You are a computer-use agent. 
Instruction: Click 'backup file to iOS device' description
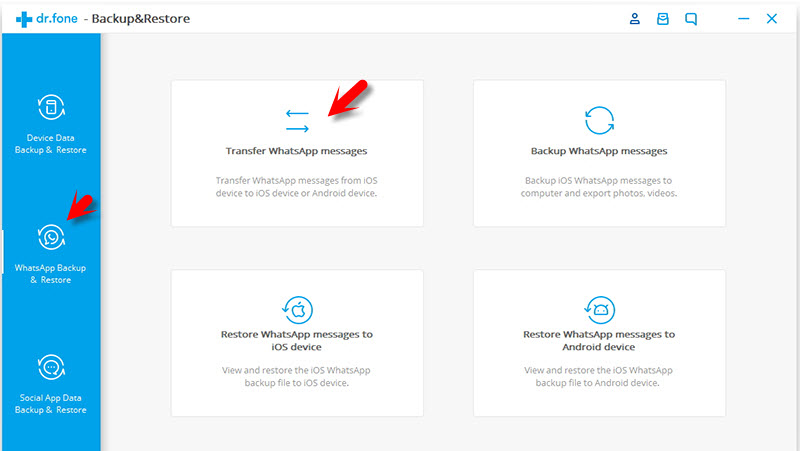[x=296, y=383]
